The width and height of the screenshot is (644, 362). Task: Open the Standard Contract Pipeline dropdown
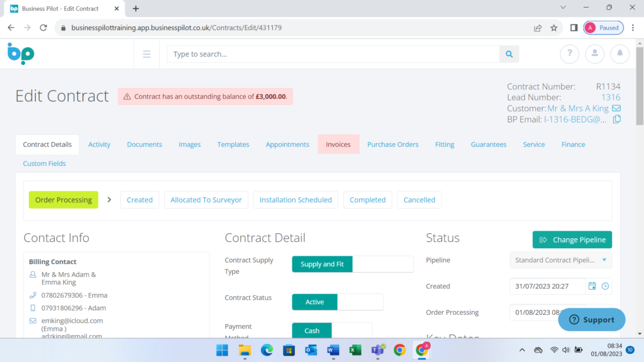[x=560, y=260]
